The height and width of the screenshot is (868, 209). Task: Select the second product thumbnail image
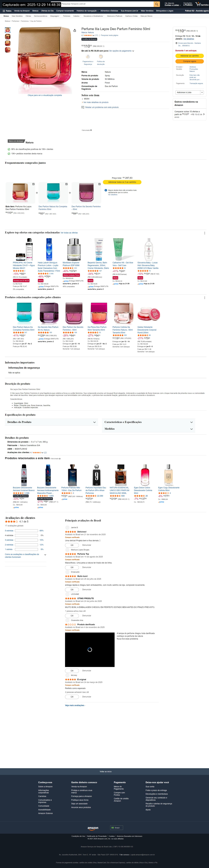click(x=7, y=37)
